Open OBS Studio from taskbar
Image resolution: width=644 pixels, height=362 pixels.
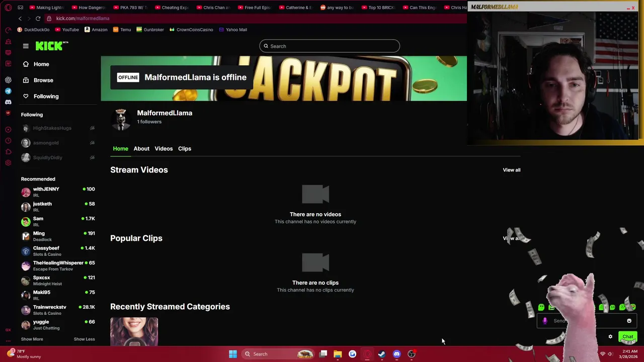412,354
